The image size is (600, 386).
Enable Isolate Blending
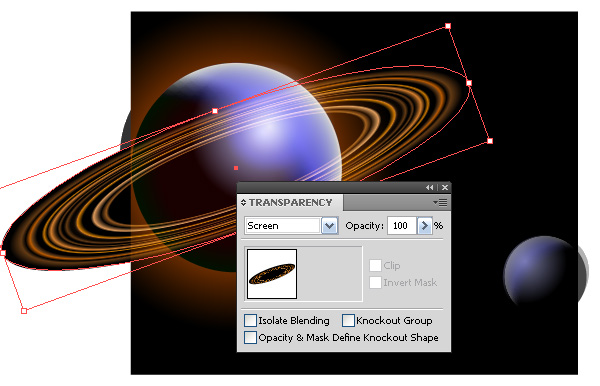[x=250, y=321]
